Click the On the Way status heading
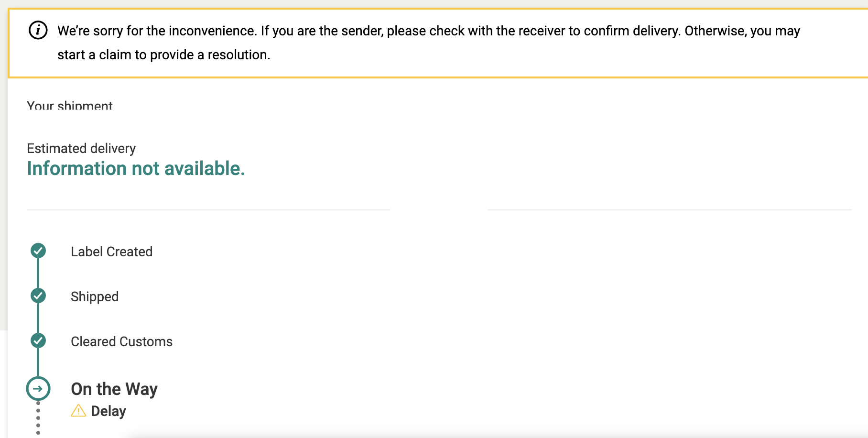The image size is (868, 438). coord(114,389)
